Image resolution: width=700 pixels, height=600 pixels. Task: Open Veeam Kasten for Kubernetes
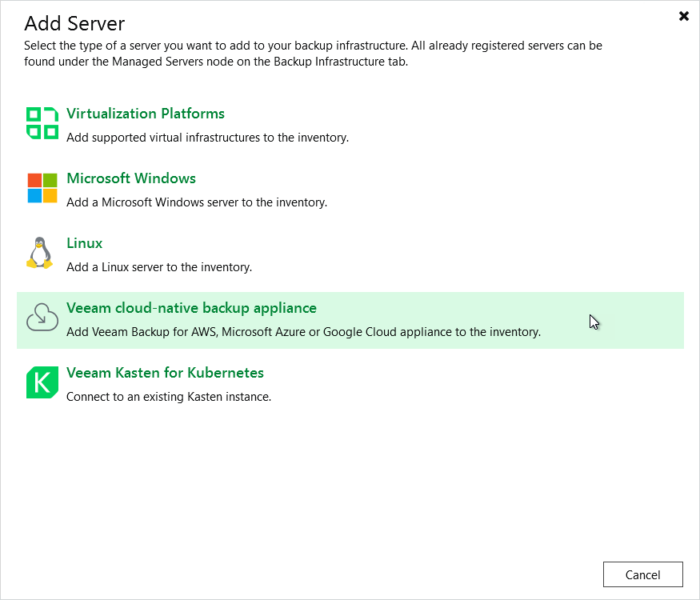click(x=165, y=373)
